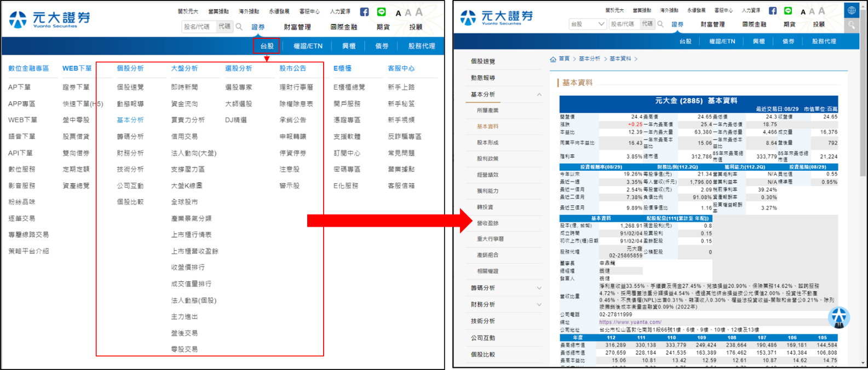This screenshot has height=370, width=868.
Task: Click the 股名/代碼 search field in right screenshot
Action: (624, 24)
